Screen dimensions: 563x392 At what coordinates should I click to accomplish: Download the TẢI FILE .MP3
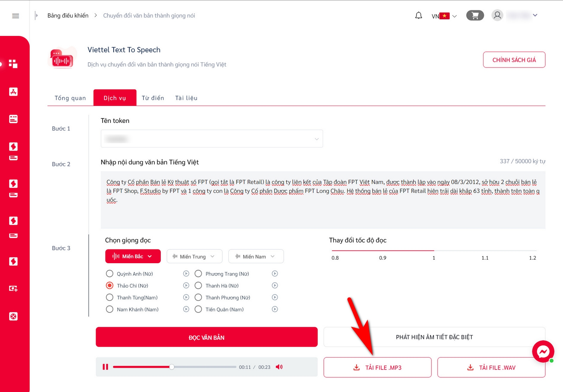tap(377, 367)
